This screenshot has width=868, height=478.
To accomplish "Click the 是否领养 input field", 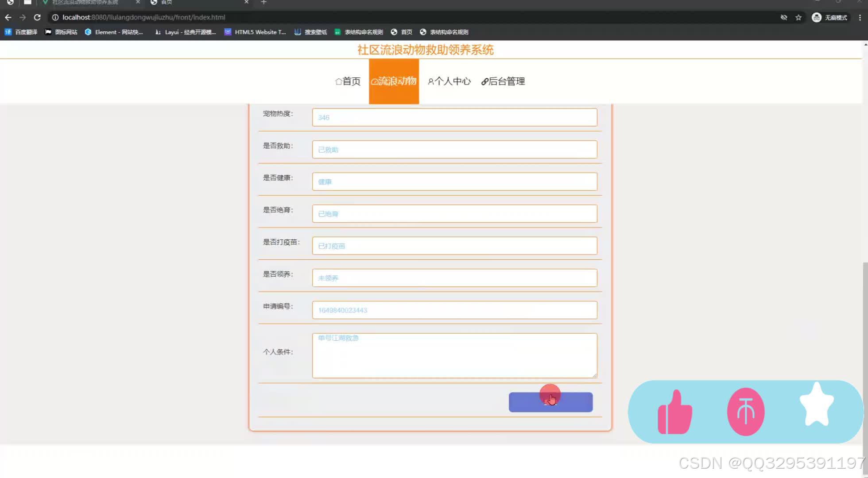I will (454, 278).
